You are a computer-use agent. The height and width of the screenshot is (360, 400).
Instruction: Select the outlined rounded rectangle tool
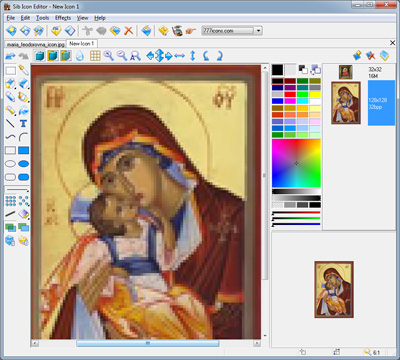tap(10, 177)
